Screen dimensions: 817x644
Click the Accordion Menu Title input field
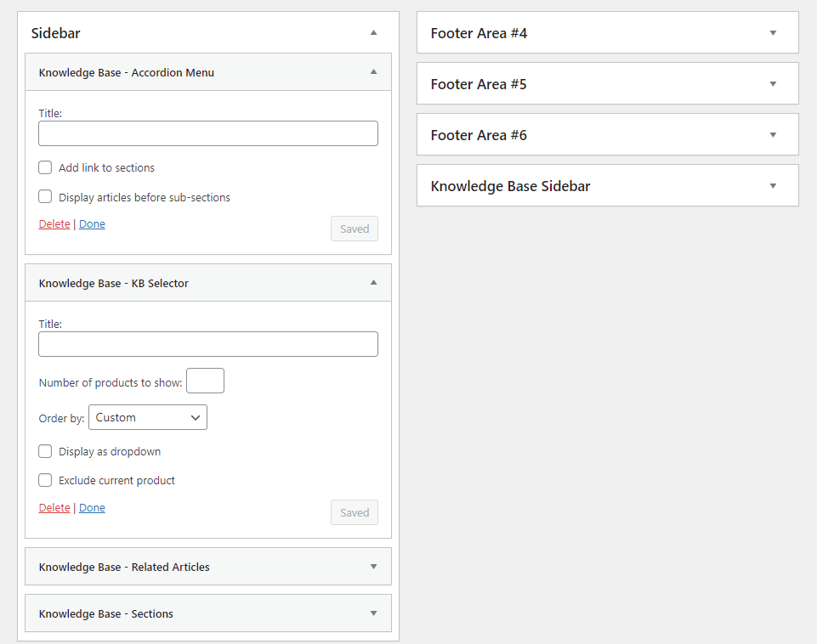208,133
